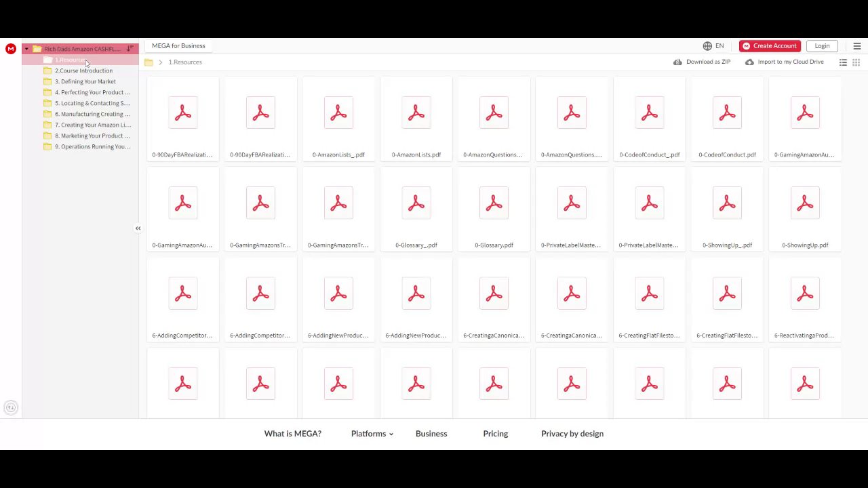Open 2.Course Introduction folder
The width and height of the screenshot is (868, 488).
tap(80, 70)
